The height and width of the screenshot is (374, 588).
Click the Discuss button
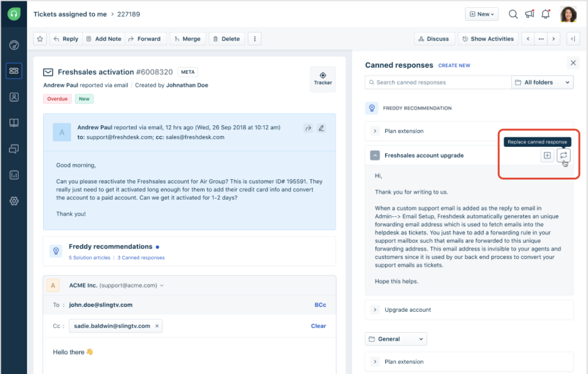(433, 39)
